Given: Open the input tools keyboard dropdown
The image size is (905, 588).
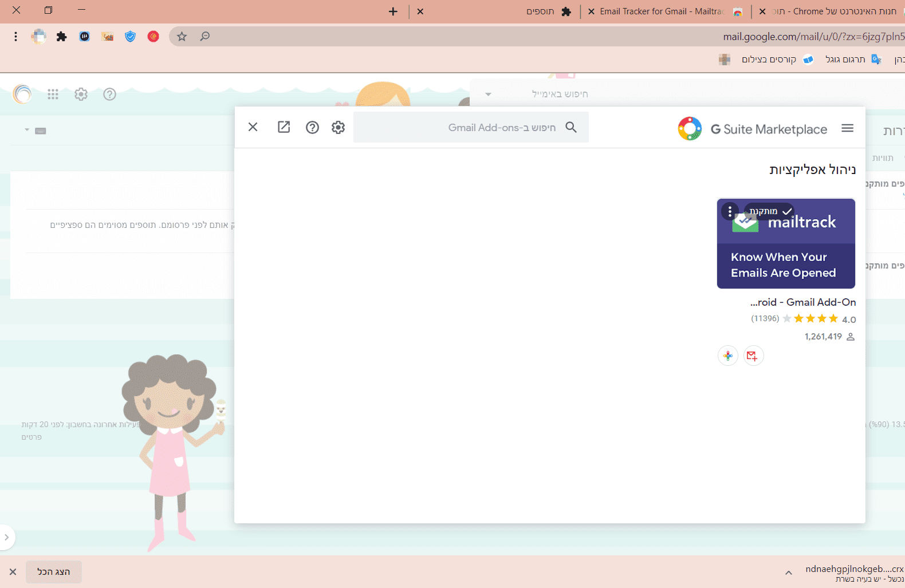Looking at the screenshot, I should click(36, 131).
